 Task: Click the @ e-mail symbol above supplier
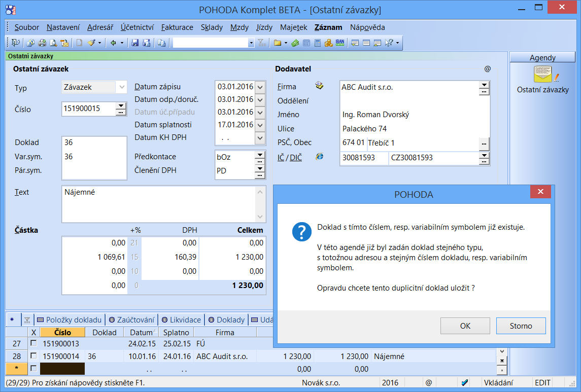tap(487, 69)
